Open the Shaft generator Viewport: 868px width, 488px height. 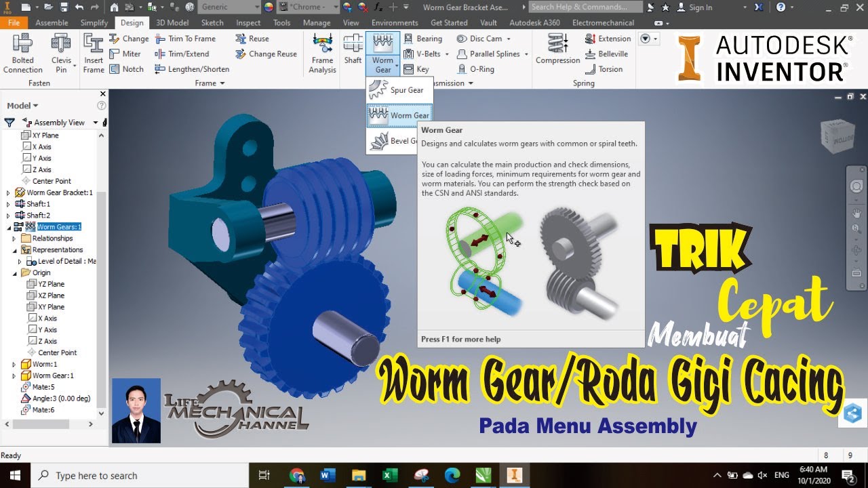(x=353, y=49)
